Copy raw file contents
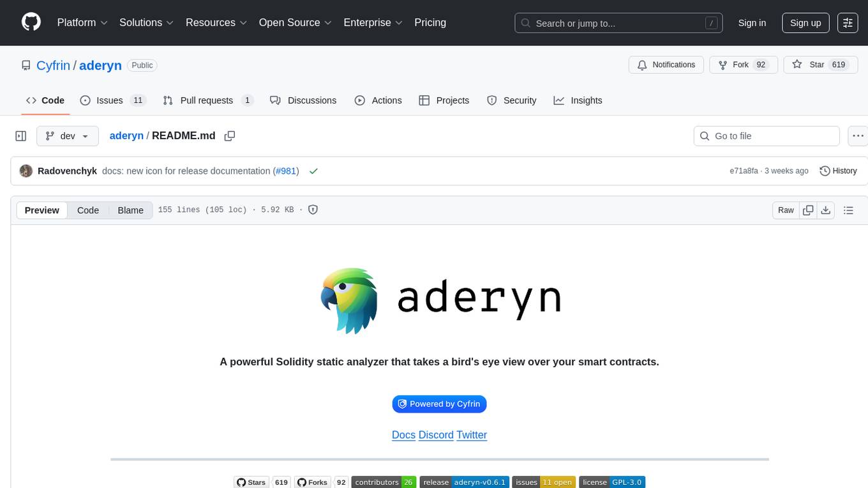 (808, 210)
